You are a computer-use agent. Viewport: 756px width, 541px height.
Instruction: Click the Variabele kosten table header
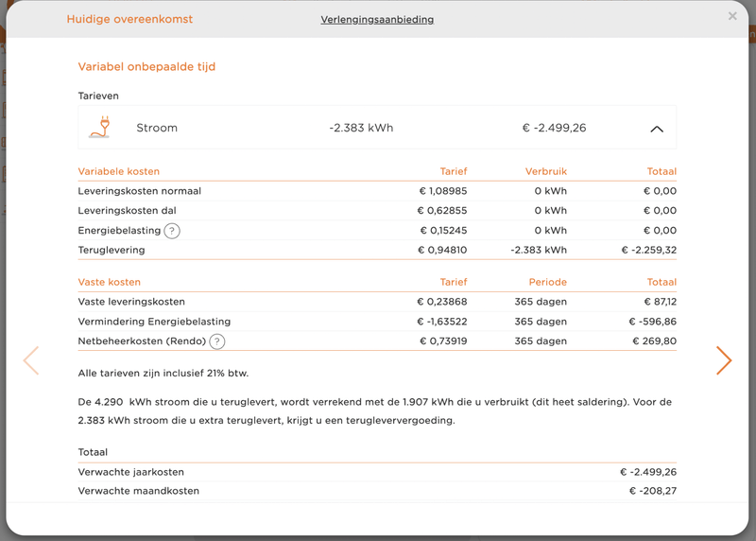[x=119, y=171]
